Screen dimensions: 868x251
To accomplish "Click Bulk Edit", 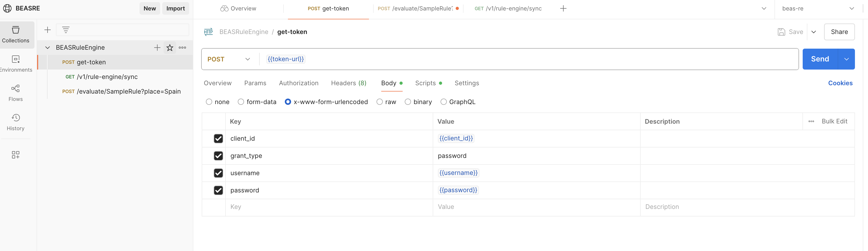I will [834, 122].
